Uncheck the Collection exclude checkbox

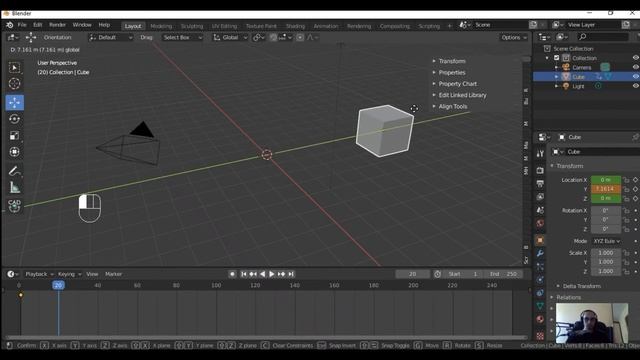pyautogui.click(x=557, y=58)
